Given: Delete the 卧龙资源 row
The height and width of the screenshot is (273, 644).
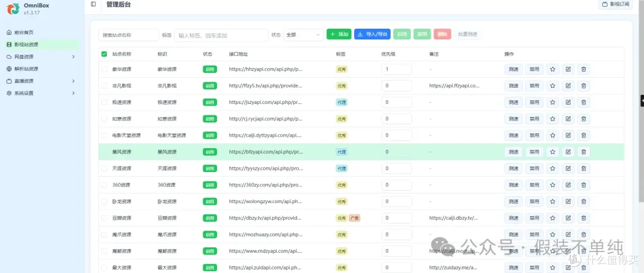Looking at the screenshot, I should point(584,201).
